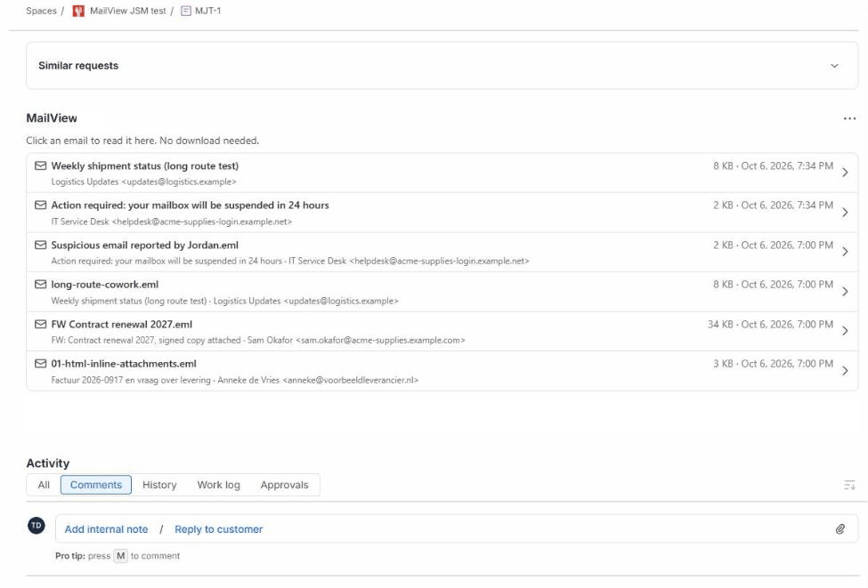Click '34 KB · Oct 6, 2026, 7:00 PM' metadata
This screenshot has width=868, height=588.
click(x=770, y=325)
